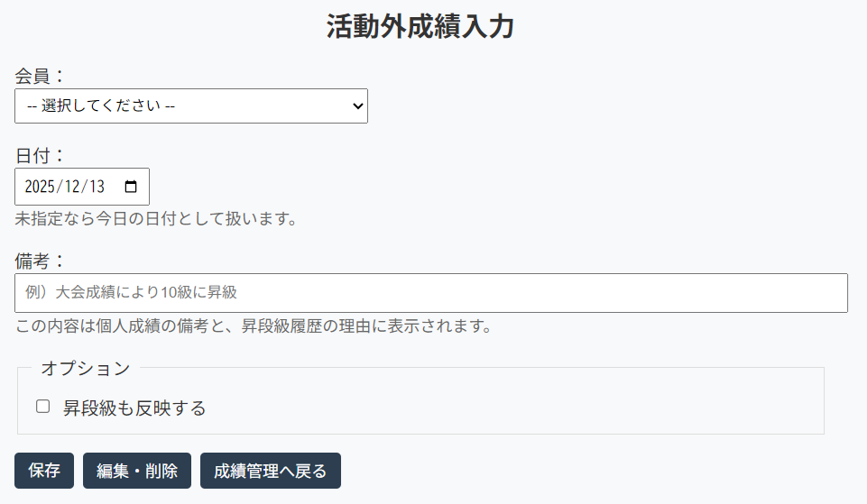Select the year 2025 in date field
The width and height of the screenshot is (867, 504).
(x=40, y=187)
